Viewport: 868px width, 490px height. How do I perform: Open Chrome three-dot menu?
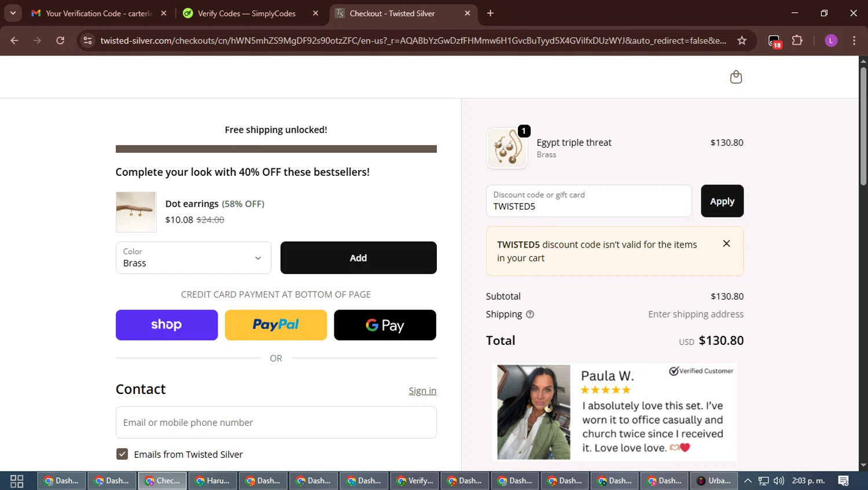click(x=854, y=40)
